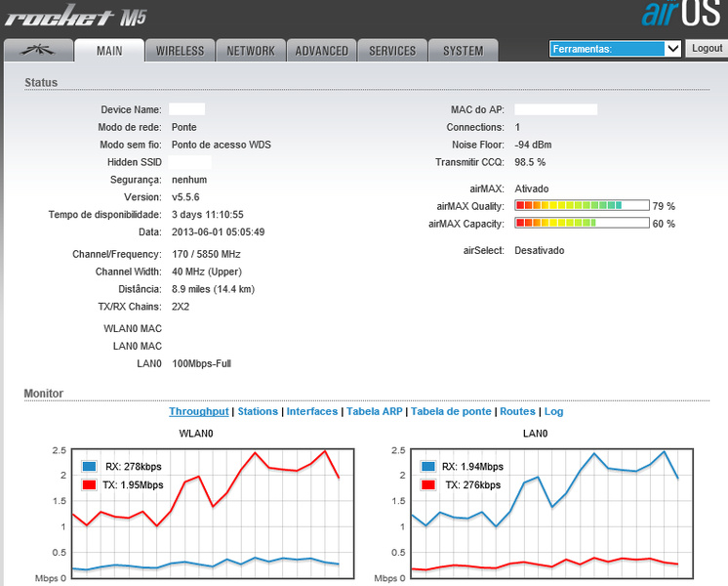Image resolution: width=728 pixels, height=586 pixels.
Task: Click the '79 %' quality value
Action: tap(664, 206)
